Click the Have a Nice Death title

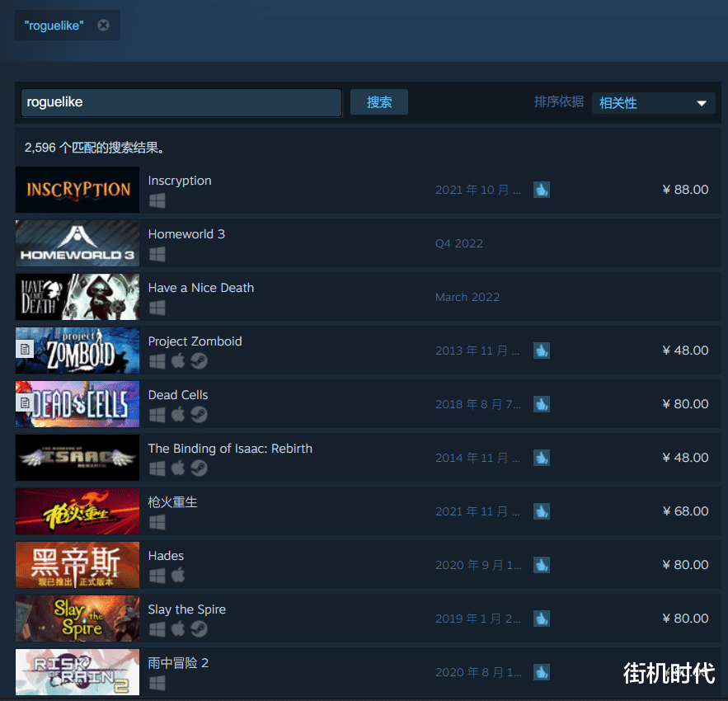[201, 288]
